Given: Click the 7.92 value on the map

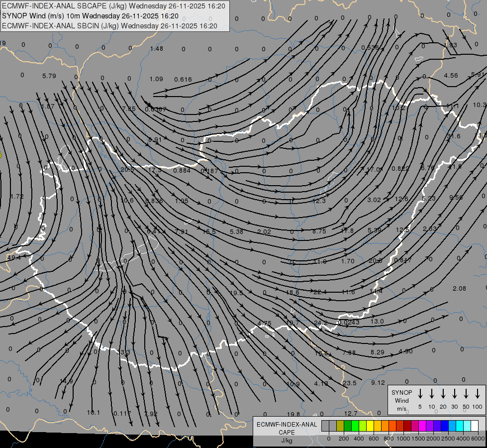Looking at the screenshot, I should coord(151,414).
